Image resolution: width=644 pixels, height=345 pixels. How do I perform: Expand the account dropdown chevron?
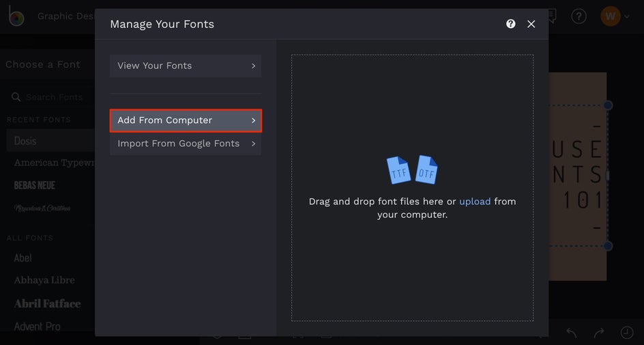pyautogui.click(x=627, y=16)
